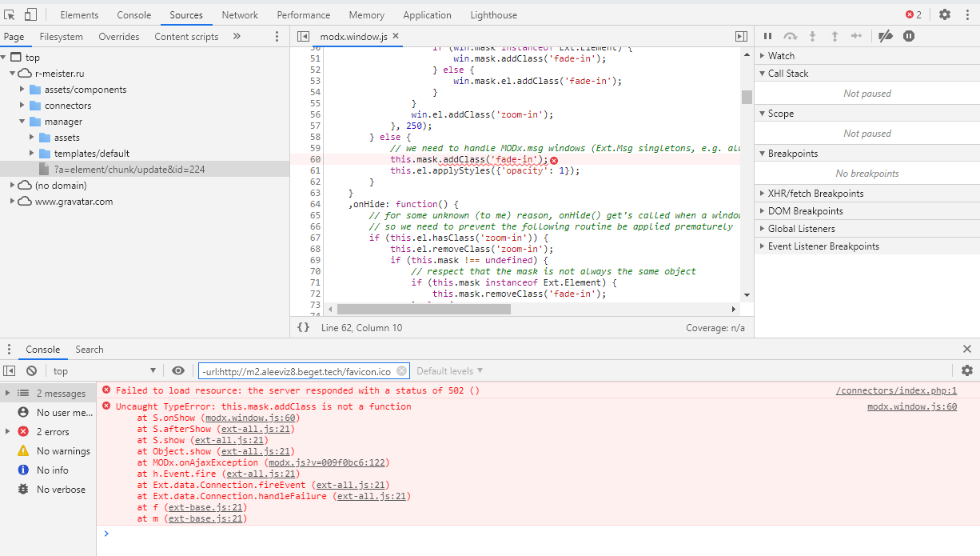This screenshot has width=980, height=556.
Task: Switch to the Elements tab
Action: [79, 14]
